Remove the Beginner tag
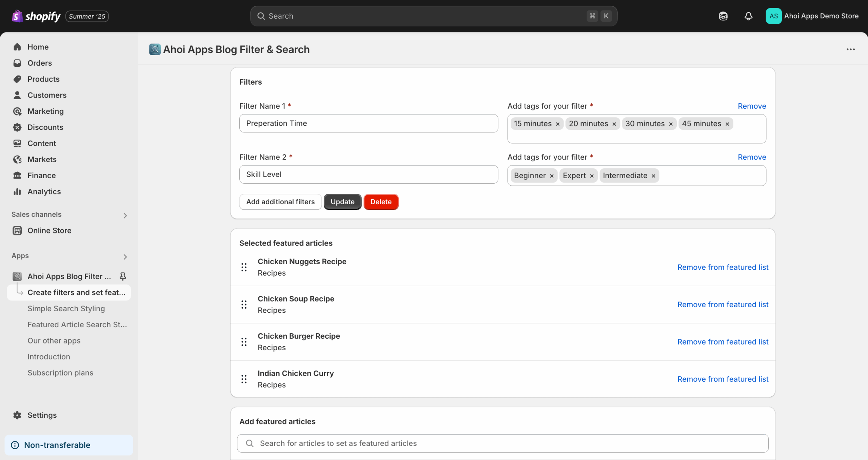This screenshot has width=868, height=460. [x=552, y=176]
